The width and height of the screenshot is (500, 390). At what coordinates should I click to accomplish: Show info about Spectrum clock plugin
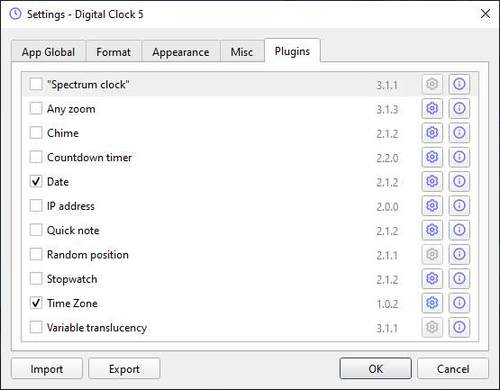459,84
